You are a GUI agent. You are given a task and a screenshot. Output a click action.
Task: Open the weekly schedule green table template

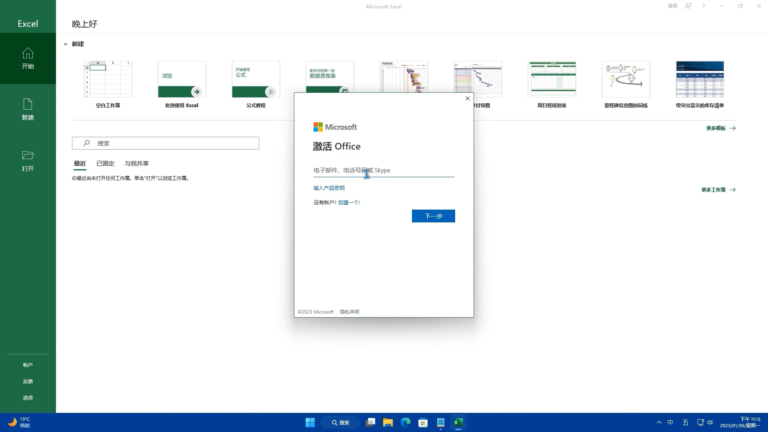(552, 84)
